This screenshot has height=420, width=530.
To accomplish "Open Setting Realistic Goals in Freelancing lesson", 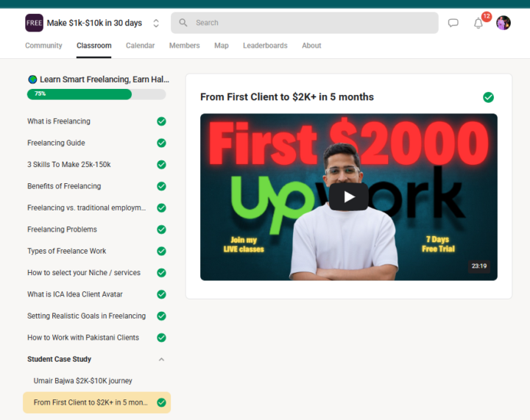I will (x=87, y=316).
